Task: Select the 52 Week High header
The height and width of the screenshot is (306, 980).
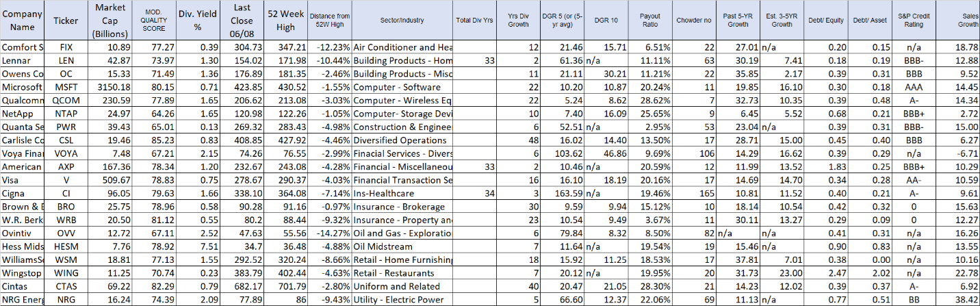Action: [285, 21]
